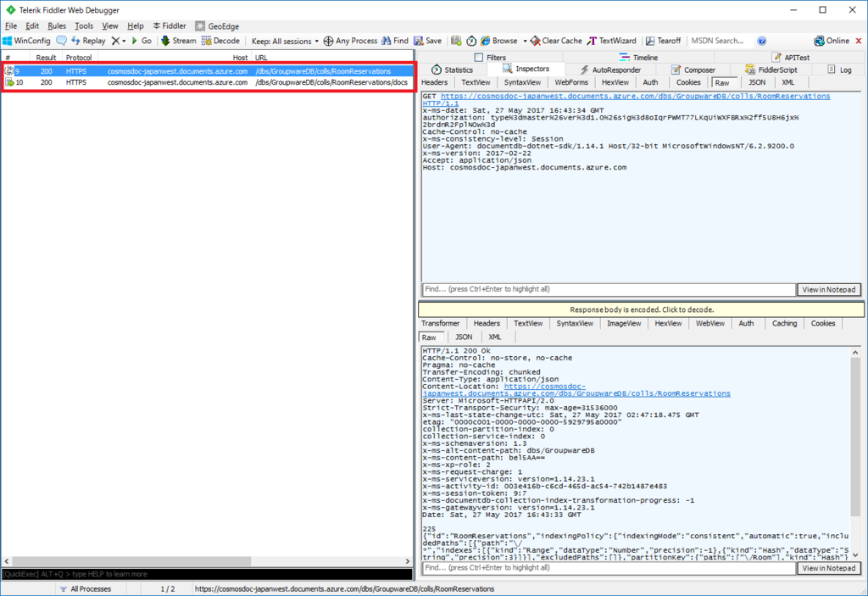The width and height of the screenshot is (868, 596).
Task: Click All Processes status bar filter
Action: 86,589
